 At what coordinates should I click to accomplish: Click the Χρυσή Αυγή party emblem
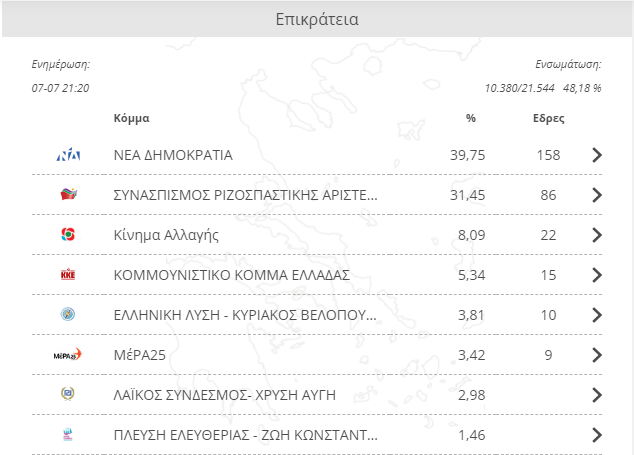click(68, 394)
